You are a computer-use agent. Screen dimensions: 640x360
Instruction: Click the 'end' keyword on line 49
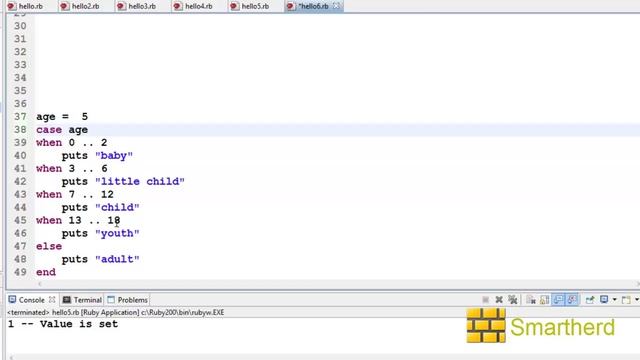pos(46,272)
